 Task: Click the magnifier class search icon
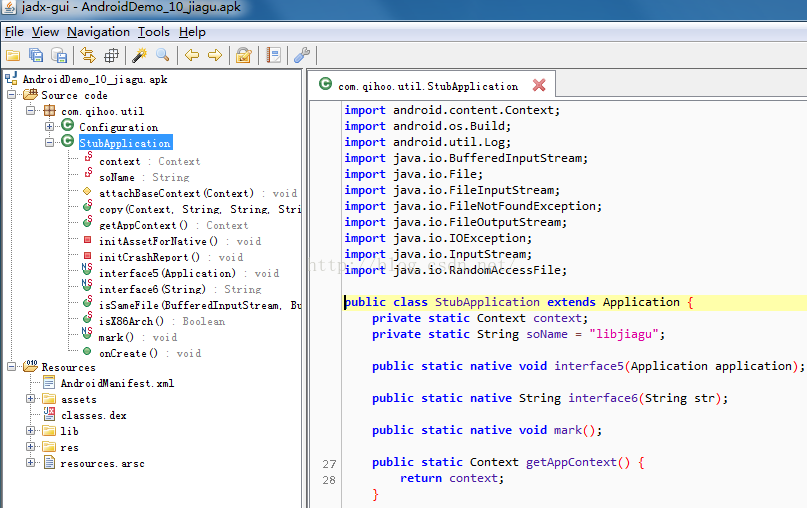[162, 55]
